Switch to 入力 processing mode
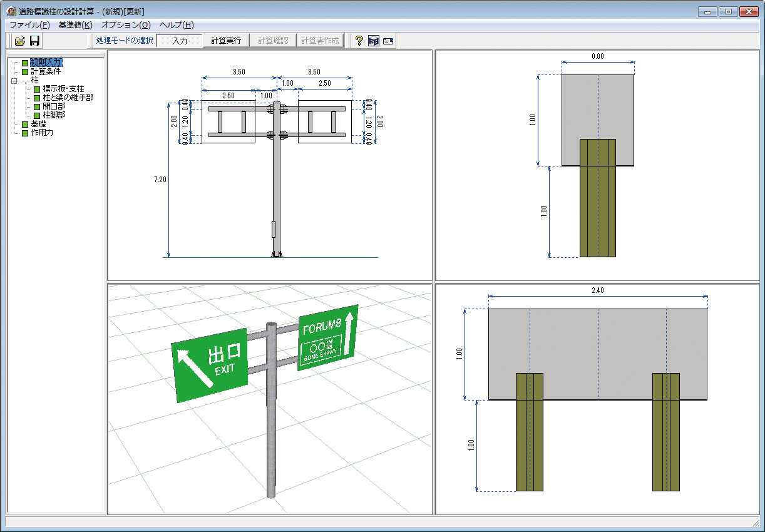 180,41
